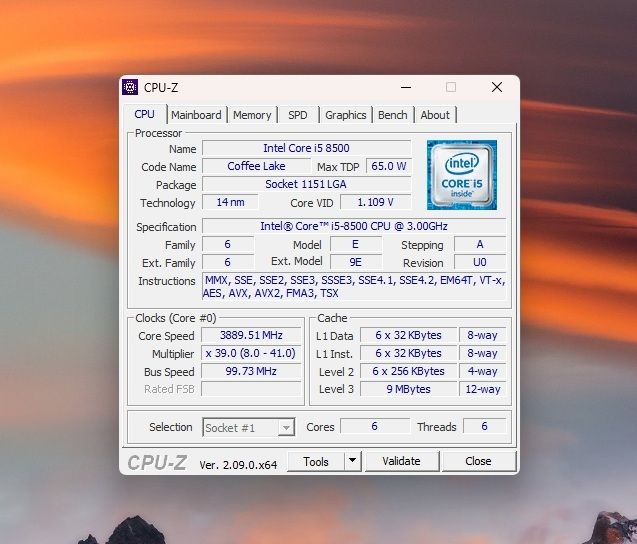Click the multiplier x 39.0 (8.0 - 41.0)
This screenshot has width=637, height=544.
[251, 353]
